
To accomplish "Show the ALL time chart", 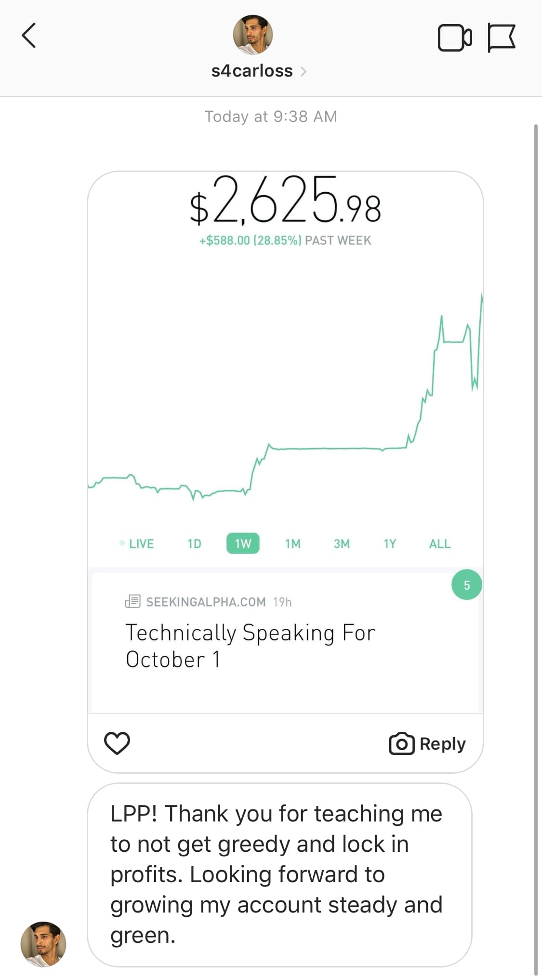I will (x=440, y=543).
